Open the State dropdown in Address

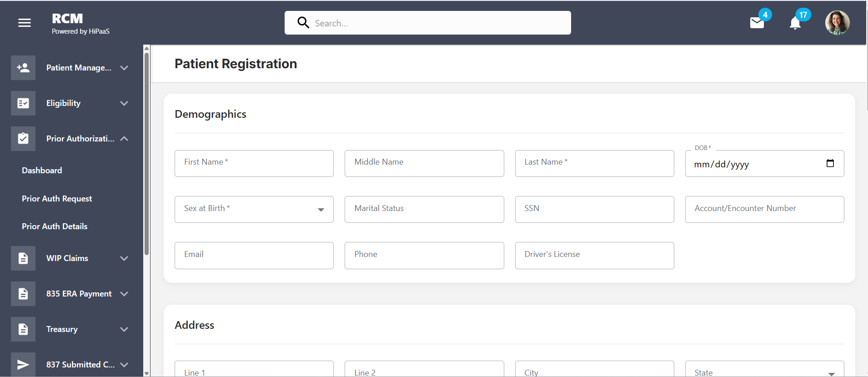[764, 369]
